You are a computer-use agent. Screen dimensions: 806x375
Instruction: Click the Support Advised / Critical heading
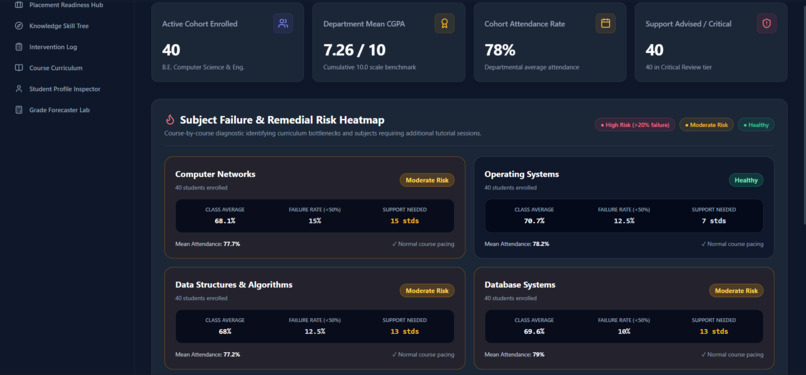click(688, 24)
